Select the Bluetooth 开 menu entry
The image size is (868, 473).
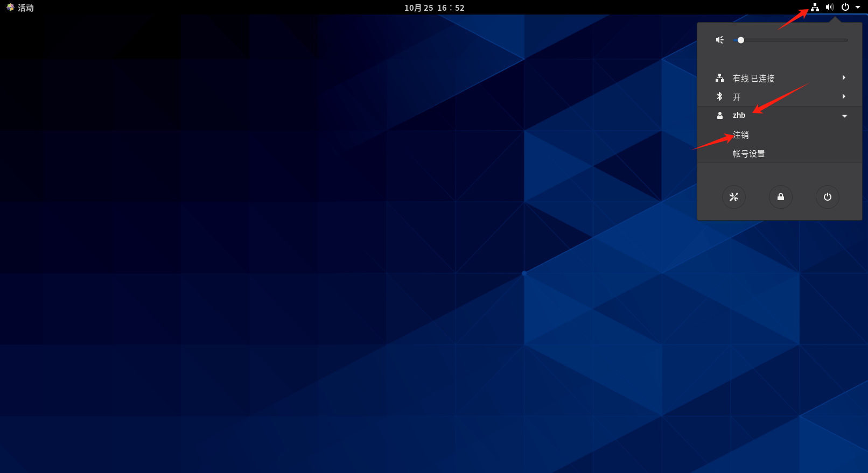click(x=780, y=97)
